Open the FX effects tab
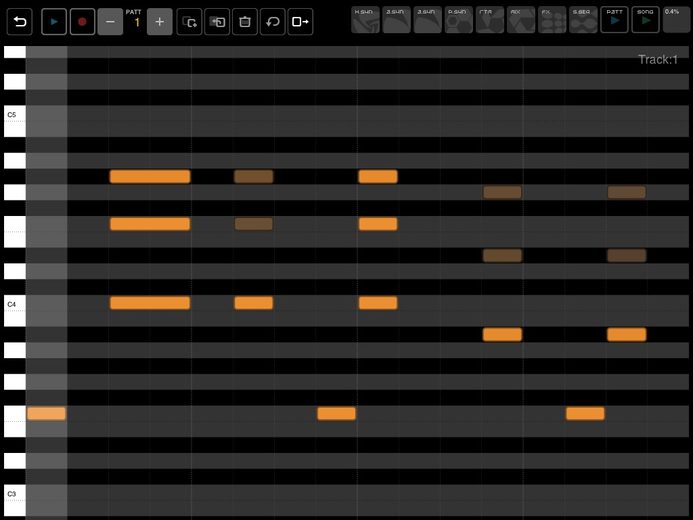The height and width of the screenshot is (520, 693). (552, 20)
